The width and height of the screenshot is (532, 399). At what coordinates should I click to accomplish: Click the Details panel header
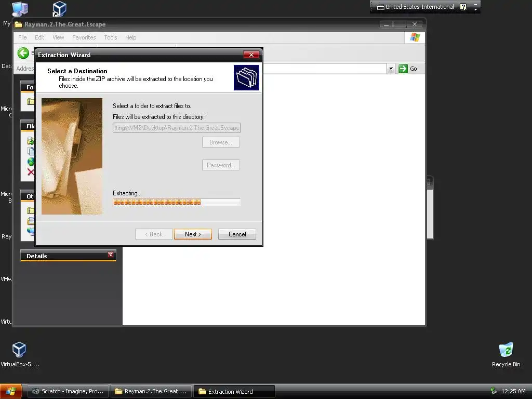pyautogui.click(x=68, y=256)
